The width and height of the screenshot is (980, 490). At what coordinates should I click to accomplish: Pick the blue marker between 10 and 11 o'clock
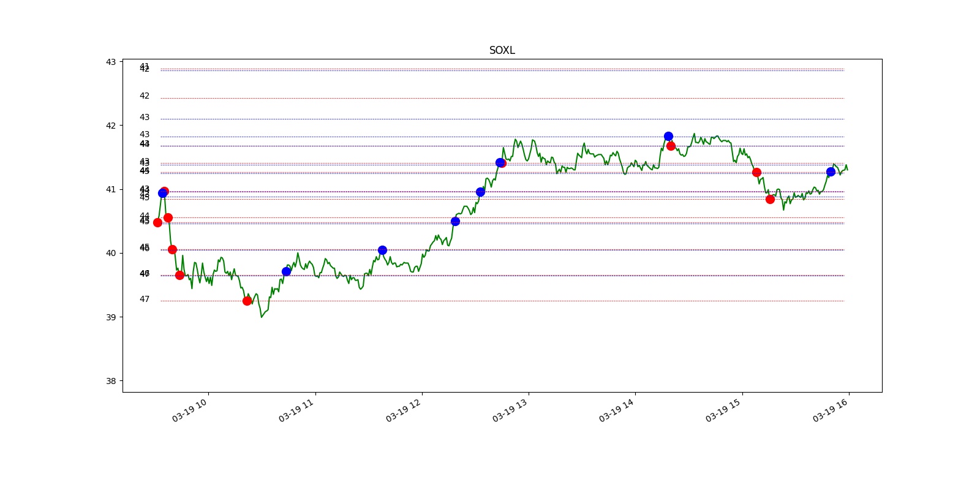point(286,271)
